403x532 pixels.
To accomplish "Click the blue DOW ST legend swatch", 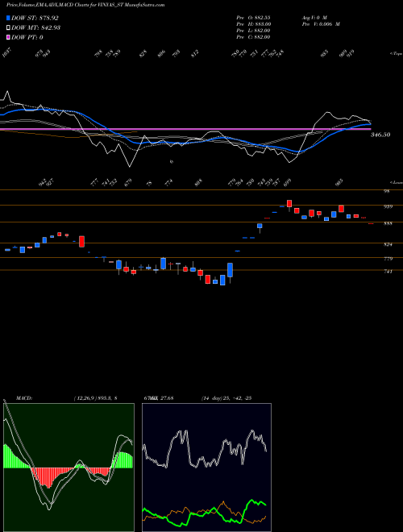I will point(8,18).
